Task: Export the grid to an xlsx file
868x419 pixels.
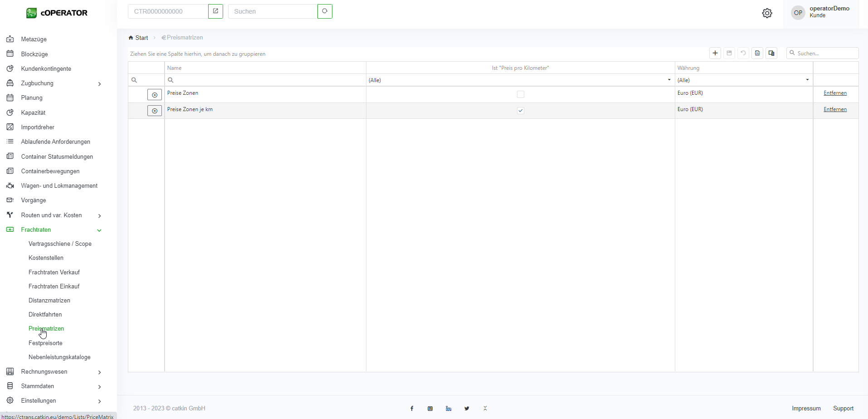Action: (x=757, y=53)
